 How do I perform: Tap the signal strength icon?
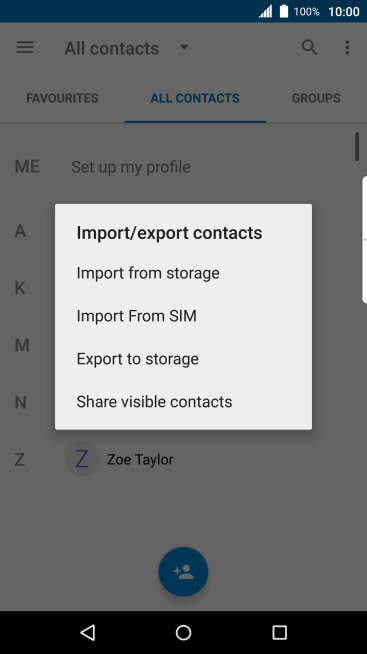(x=265, y=11)
